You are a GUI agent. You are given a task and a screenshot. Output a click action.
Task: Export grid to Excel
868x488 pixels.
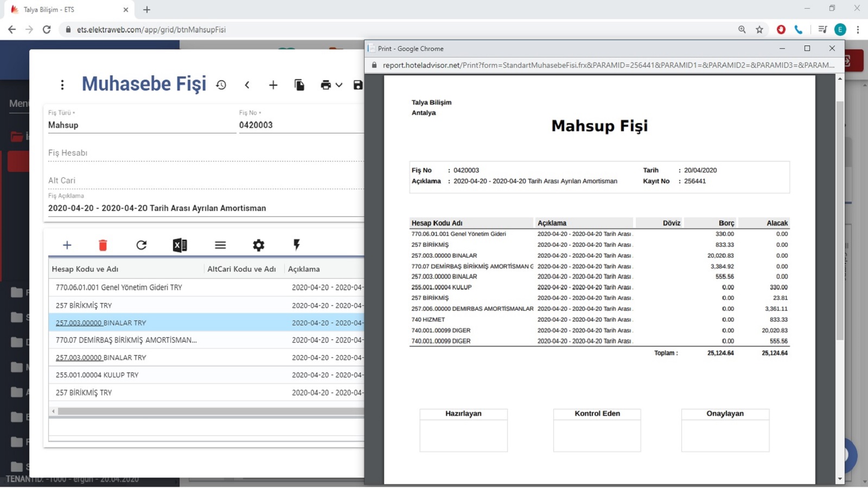[180, 246]
